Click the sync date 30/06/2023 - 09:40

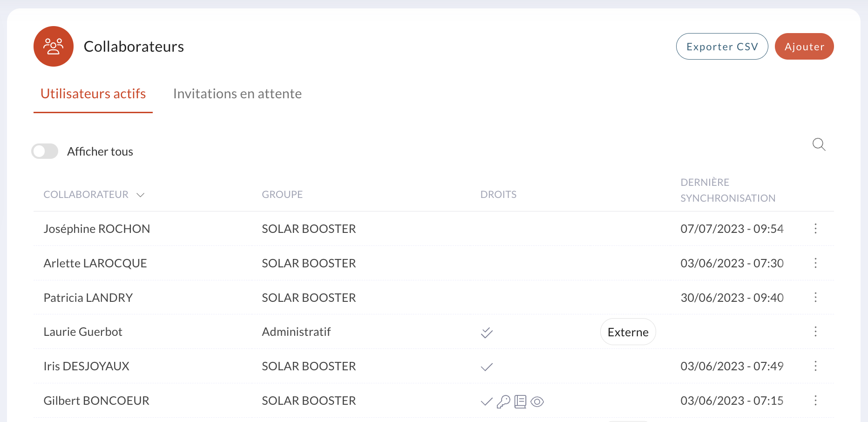tap(732, 298)
